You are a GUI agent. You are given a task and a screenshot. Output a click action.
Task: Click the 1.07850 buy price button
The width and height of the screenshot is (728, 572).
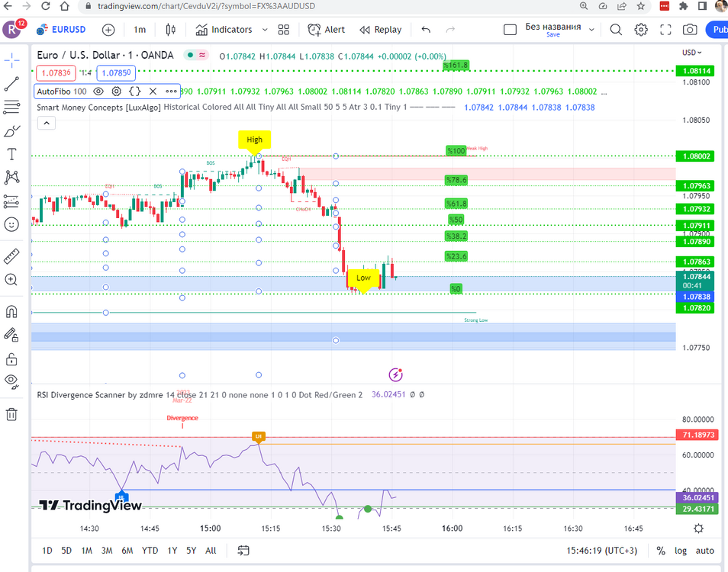pos(116,72)
